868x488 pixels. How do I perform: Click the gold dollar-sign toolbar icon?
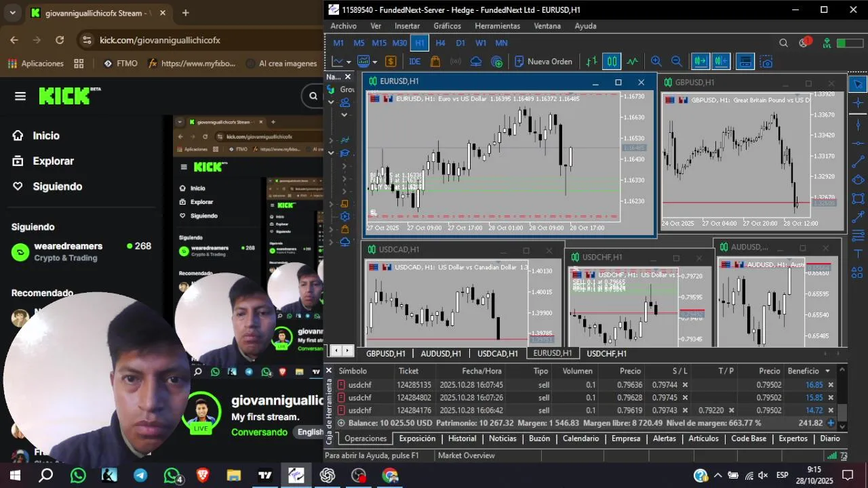tap(391, 62)
